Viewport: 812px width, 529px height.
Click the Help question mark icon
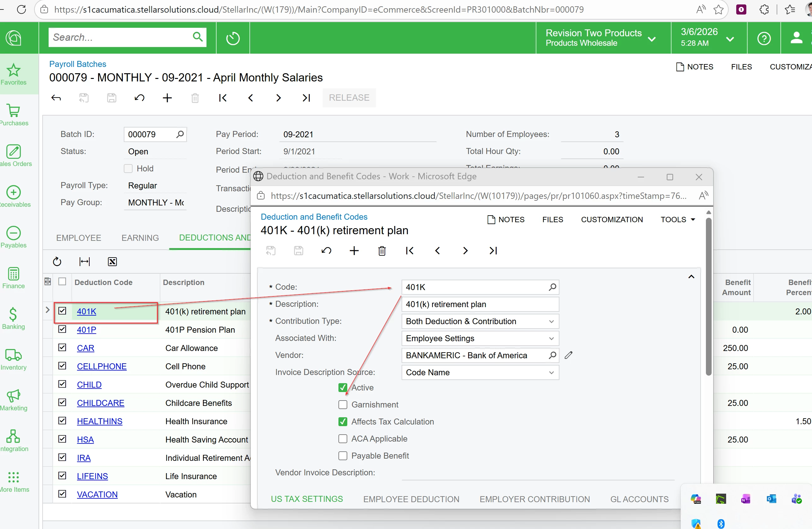(764, 38)
